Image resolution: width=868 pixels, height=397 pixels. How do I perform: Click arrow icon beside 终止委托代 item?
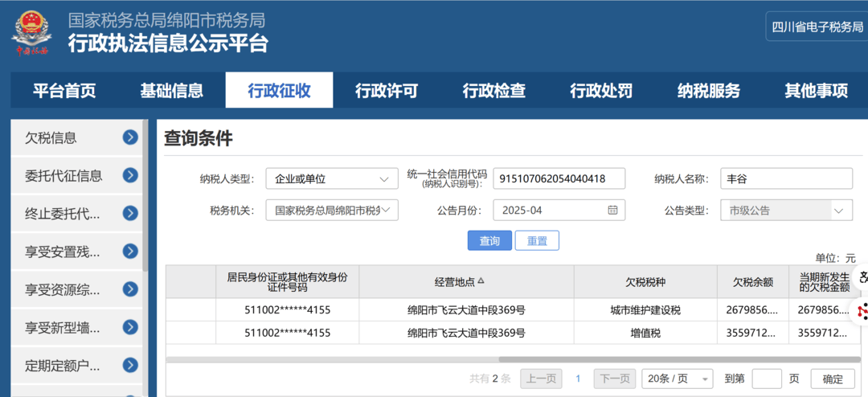tap(130, 213)
